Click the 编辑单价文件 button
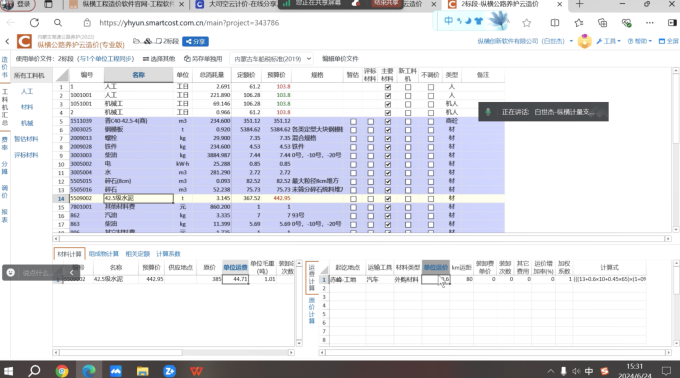 (x=340, y=59)
